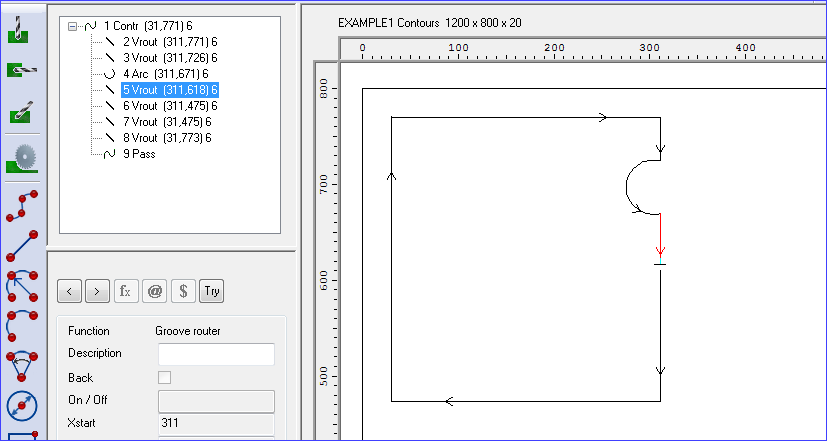Click the 'EXAMPLE1 Contours 1200 x 800 x 20' title
Viewport: 827px width, 441px height.
point(430,23)
